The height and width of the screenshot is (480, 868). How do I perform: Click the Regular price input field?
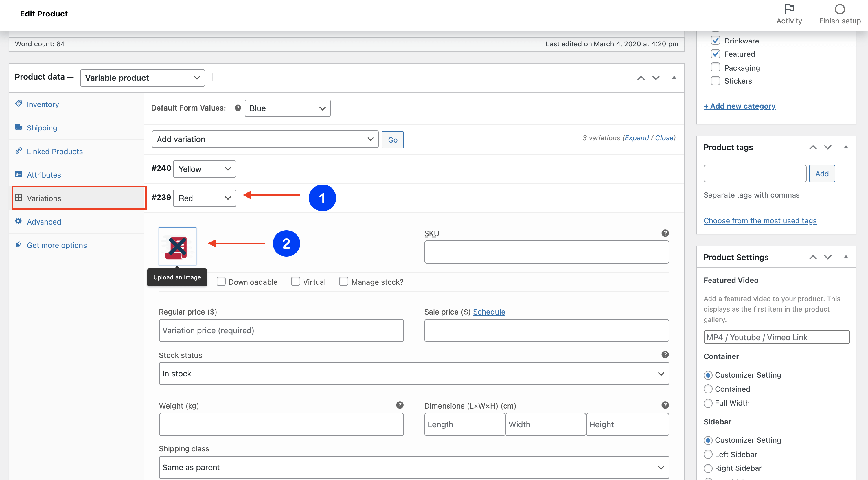pos(281,330)
